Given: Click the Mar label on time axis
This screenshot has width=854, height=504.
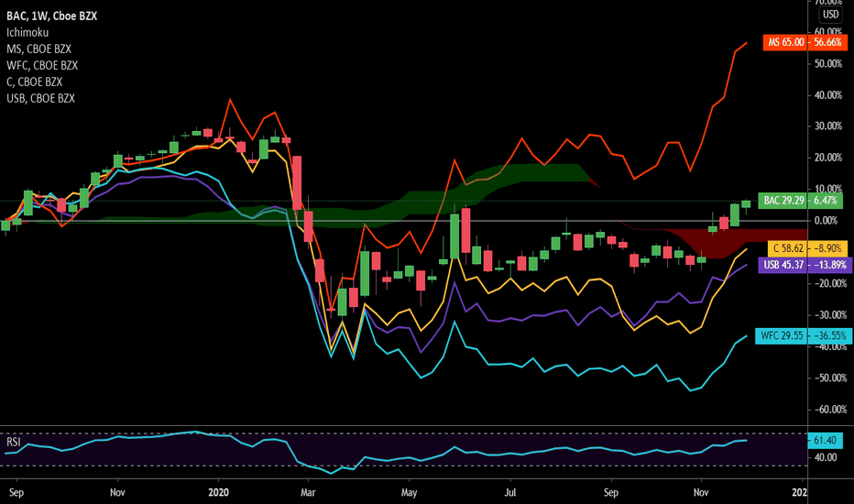Looking at the screenshot, I should [x=308, y=493].
